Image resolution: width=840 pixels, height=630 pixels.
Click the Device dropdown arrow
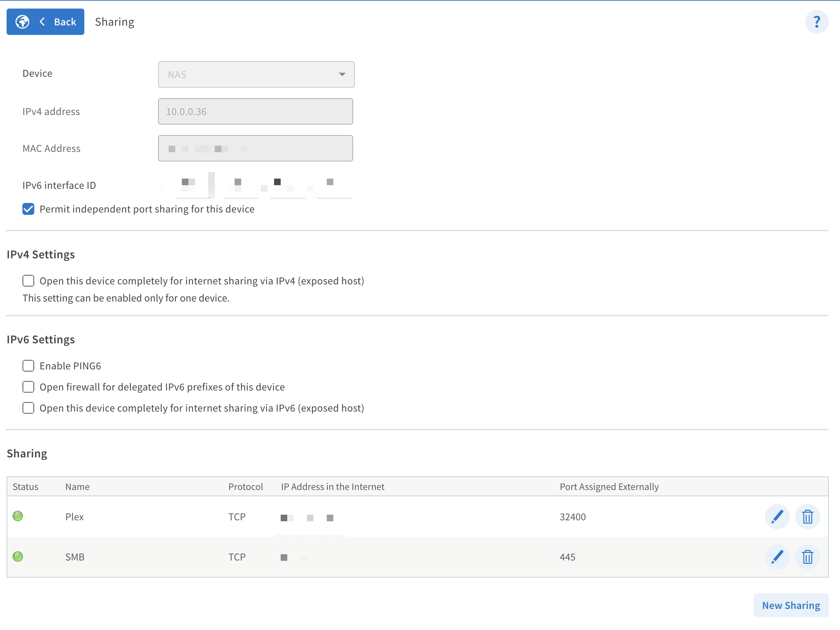click(x=342, y=74)
